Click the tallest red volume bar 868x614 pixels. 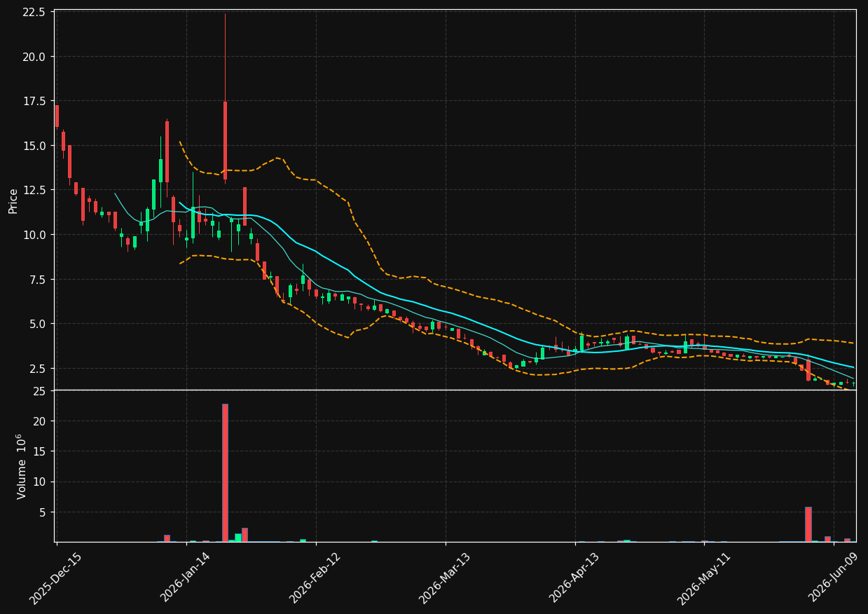(x=225, y=473)
